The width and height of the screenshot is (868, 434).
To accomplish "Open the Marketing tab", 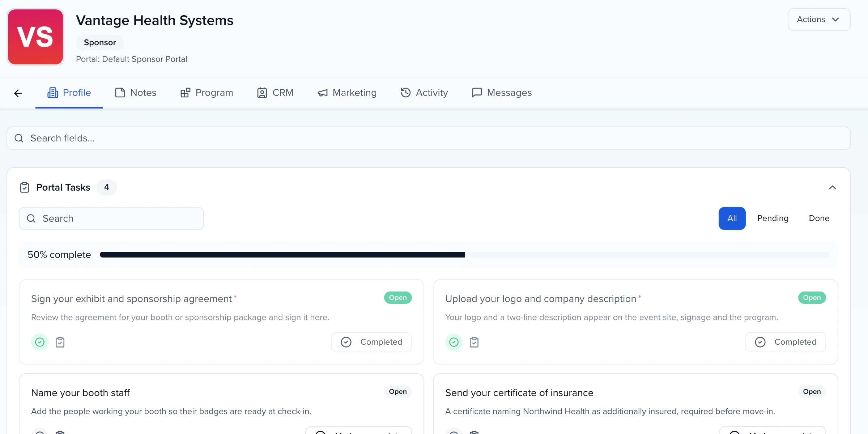I will point(347,93).
